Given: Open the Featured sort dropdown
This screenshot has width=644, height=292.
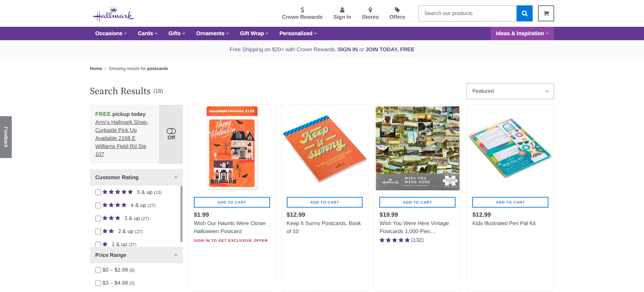Looking at the screenshot, I should pos(510,91).
